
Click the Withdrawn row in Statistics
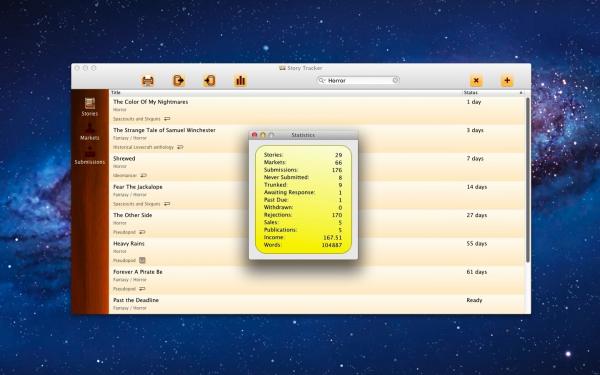pyautogui.click(x=303, y=207)
